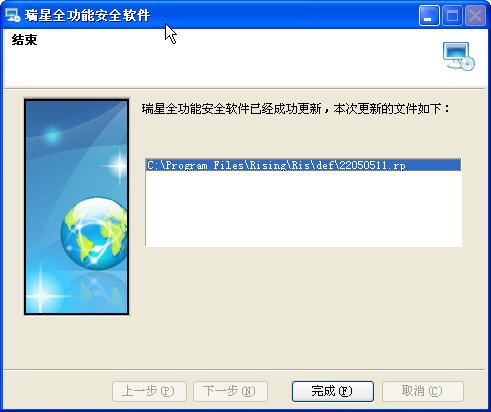Click the disabled 取消(C) button

pos(423,391)
